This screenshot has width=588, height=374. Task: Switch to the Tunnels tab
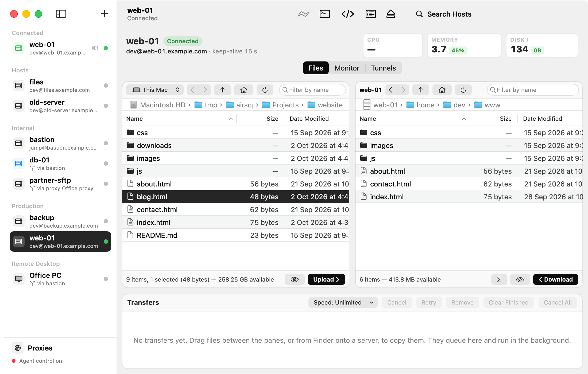pyautogui.click(x=383, y=68)
